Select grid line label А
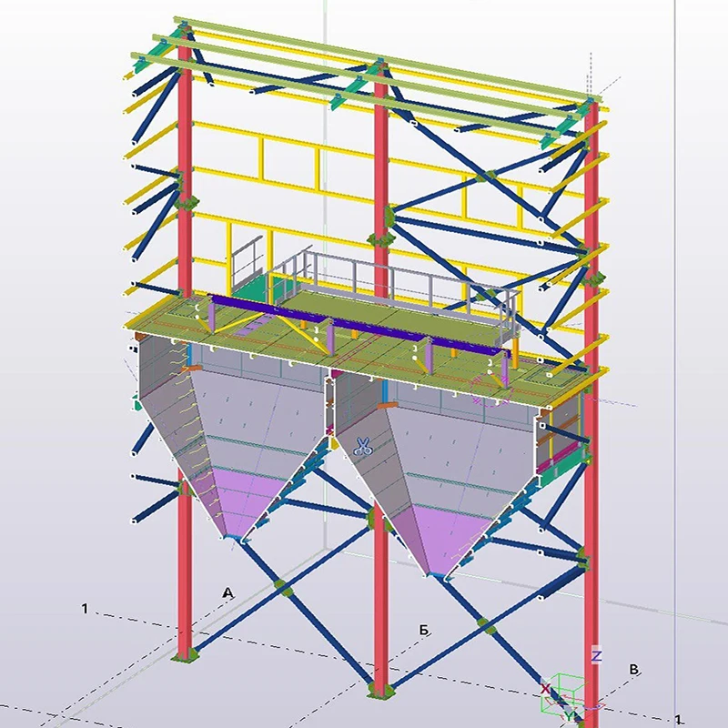 tap(228, 592)
